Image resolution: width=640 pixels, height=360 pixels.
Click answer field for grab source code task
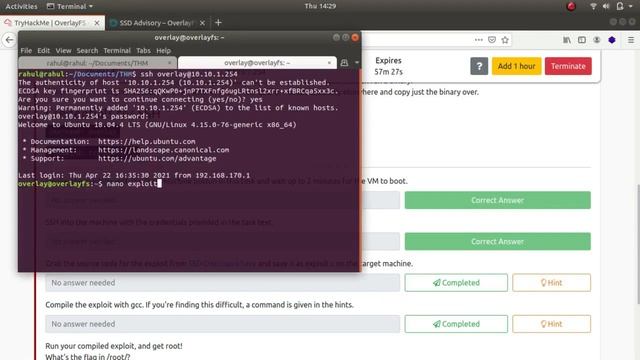tap(222, 282)
